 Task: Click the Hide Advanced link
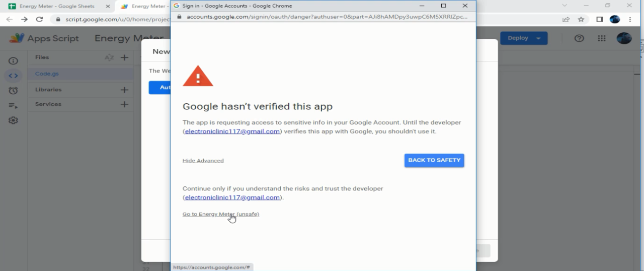pyautogui.click(x=203, y=161)
